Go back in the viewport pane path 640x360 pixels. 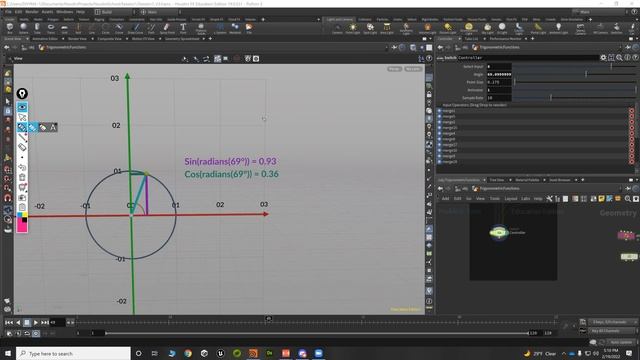click(x=7, y=47)
